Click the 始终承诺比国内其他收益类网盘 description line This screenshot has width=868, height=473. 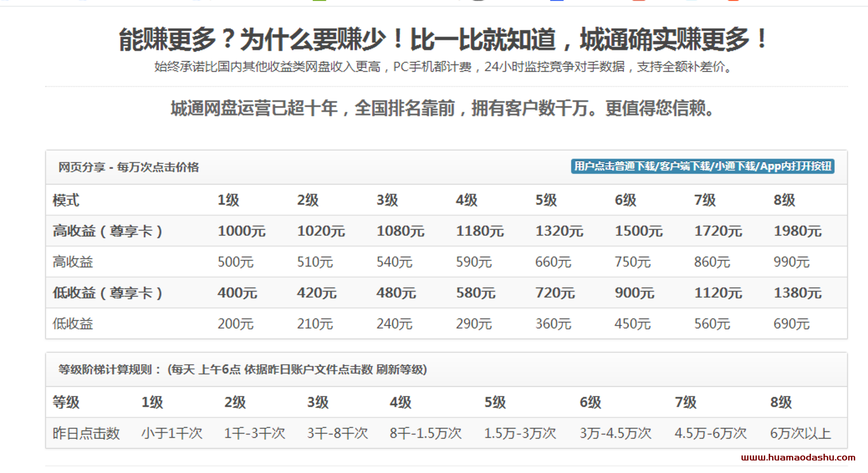point(444,66)
